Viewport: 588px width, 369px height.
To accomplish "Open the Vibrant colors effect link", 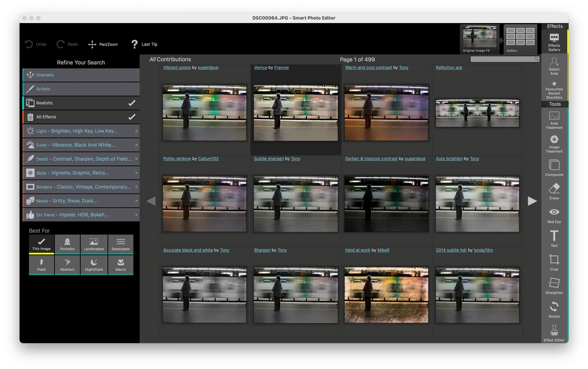I will (x=177, y=68).
